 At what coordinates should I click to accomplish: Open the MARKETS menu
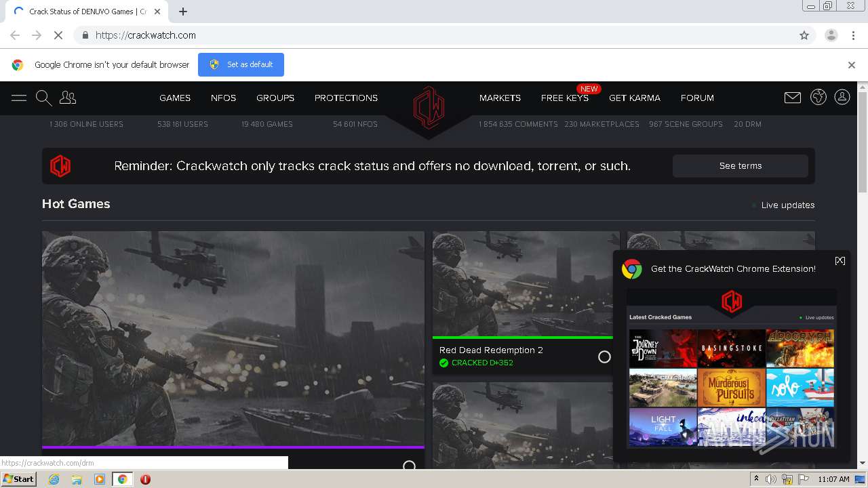pyautogui.click(x=500, y=98)
